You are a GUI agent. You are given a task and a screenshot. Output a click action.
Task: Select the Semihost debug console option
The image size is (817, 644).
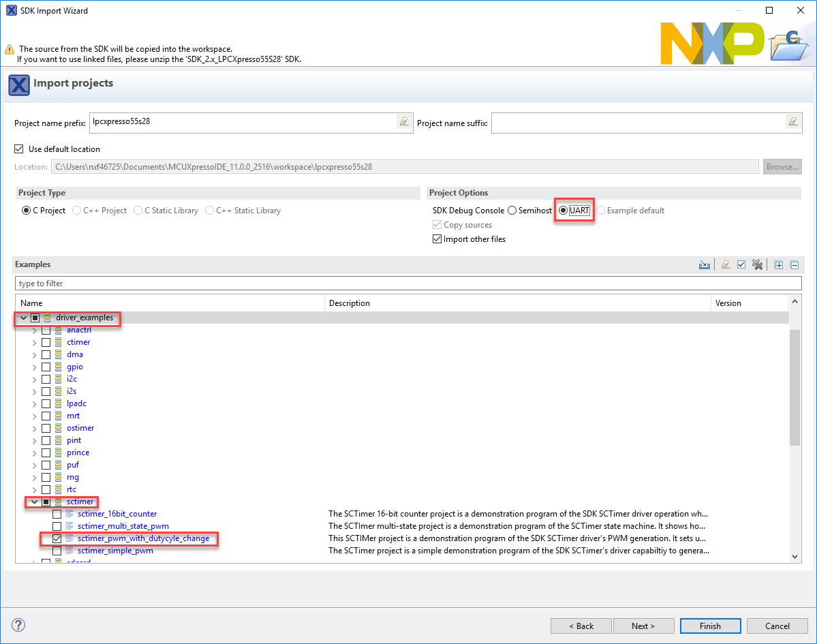click(512, 211)
